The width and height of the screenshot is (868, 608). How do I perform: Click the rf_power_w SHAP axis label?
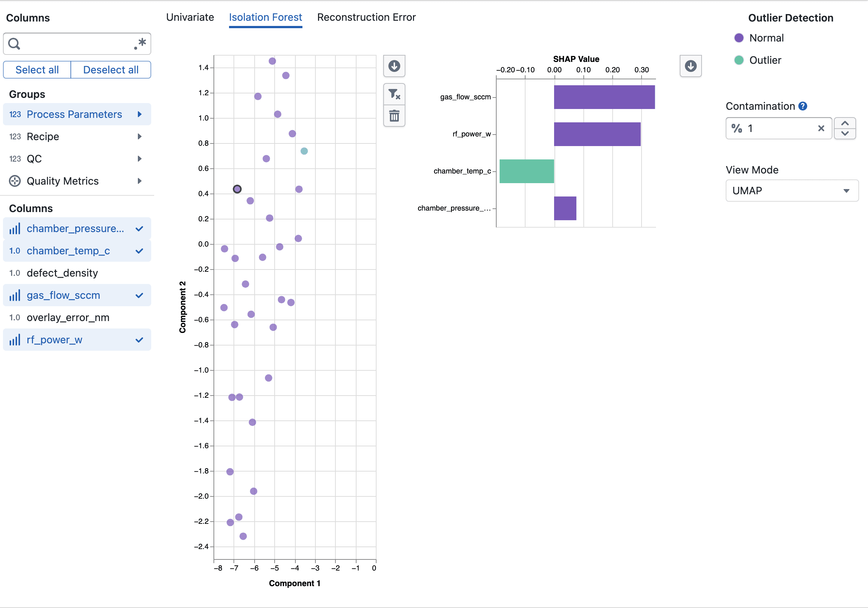472,134
